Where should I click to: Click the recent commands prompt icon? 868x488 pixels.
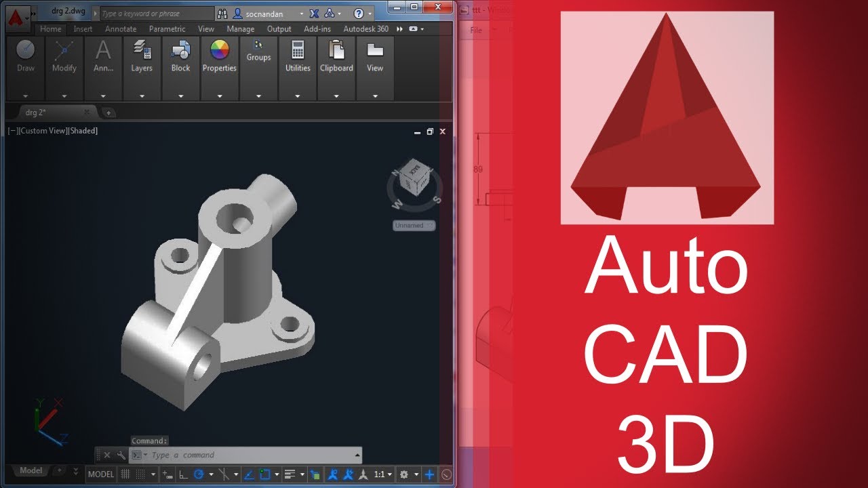136,455
